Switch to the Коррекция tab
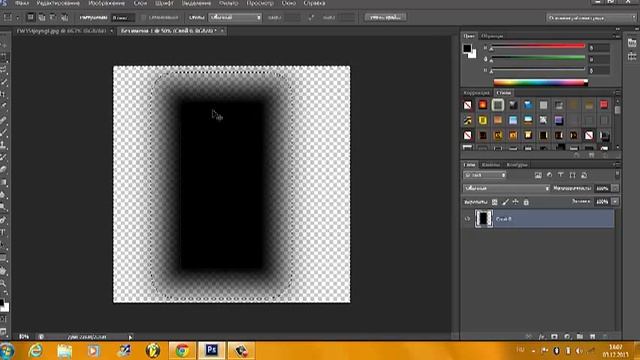640x360 pixels. [477, 93]
